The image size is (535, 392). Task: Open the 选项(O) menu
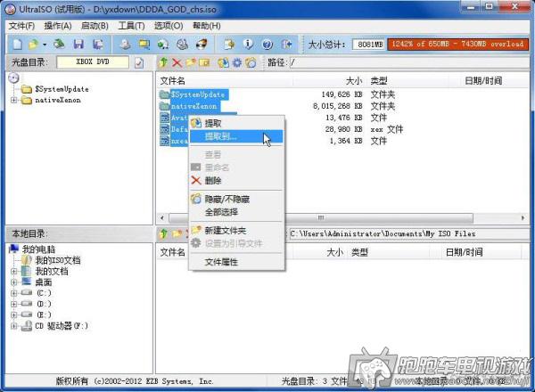[x=169, y=26]
